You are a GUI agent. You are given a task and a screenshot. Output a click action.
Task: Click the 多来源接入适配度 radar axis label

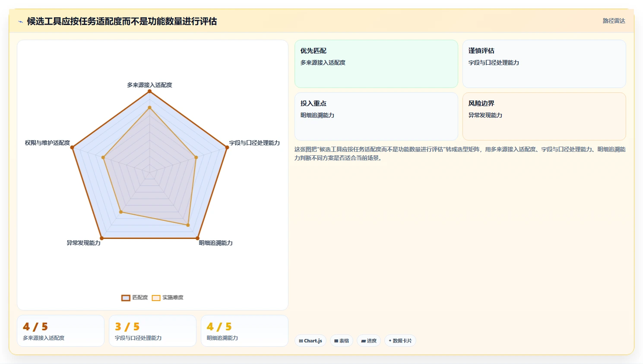click(x=149, y=85)
